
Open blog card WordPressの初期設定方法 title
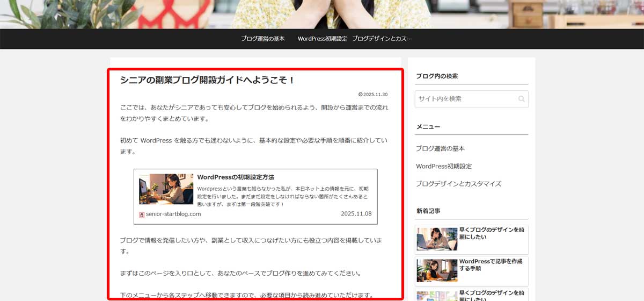[236, 177]
